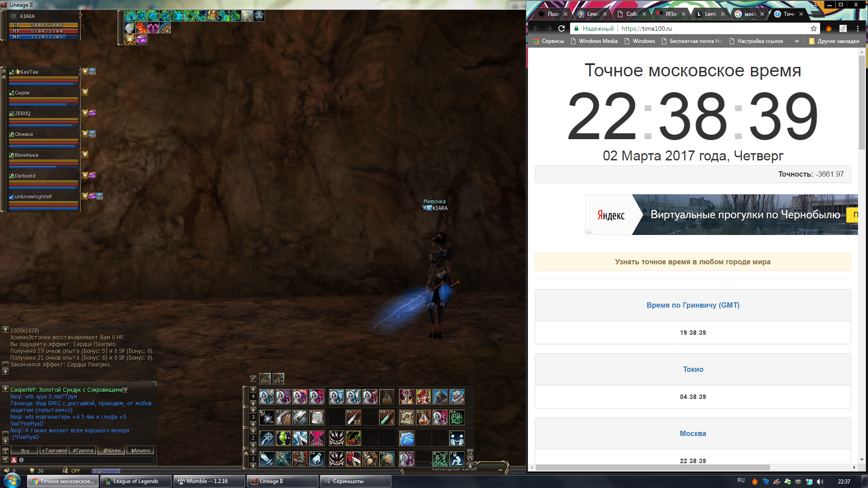Viewport: 868px width, 488px height.
Task: Open Windows Media bookmark
Action: pos(594,41)
